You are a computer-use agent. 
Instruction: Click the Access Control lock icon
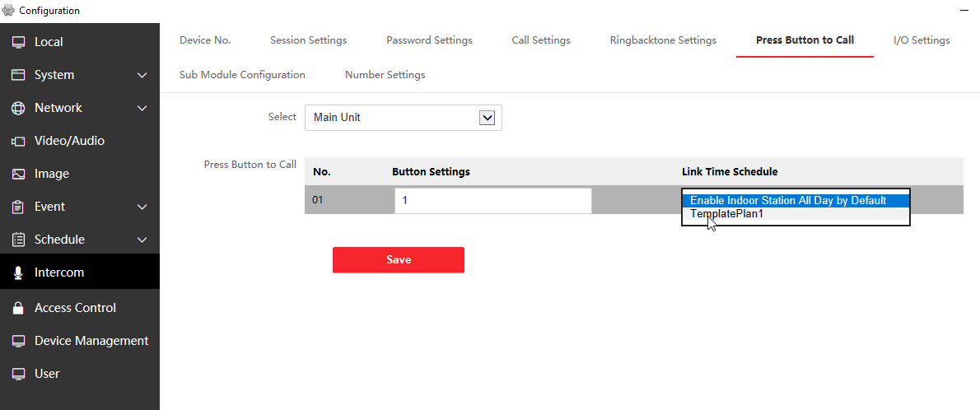point(18,308)
